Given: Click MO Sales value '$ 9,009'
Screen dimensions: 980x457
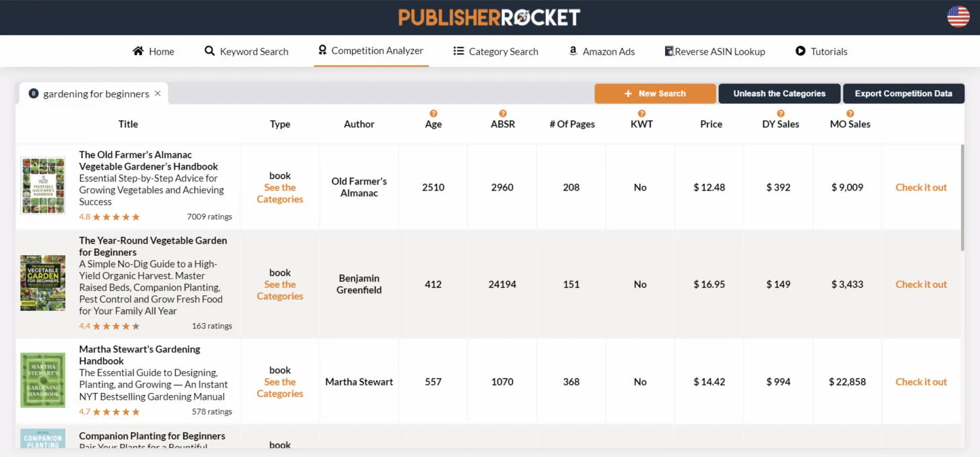Looking at the screenshot, I should pyautogui.click(x=847, y=187).
